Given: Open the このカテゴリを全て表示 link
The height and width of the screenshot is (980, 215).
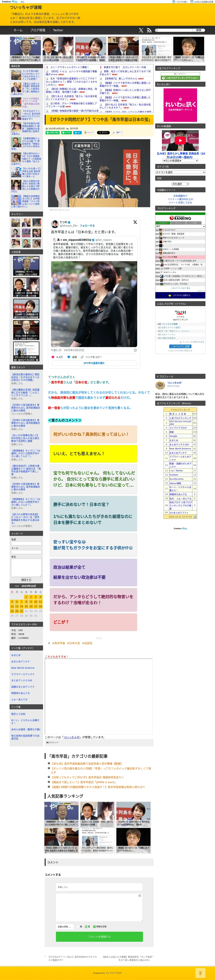Looking at the screenshot, I should (x=180, y=288).
